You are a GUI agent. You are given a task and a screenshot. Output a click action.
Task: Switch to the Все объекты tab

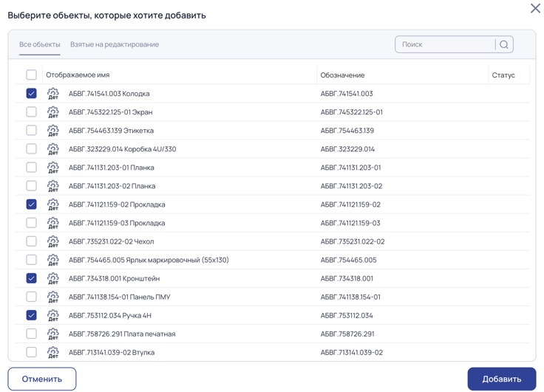pyautogui.click(x=40, y=45)
